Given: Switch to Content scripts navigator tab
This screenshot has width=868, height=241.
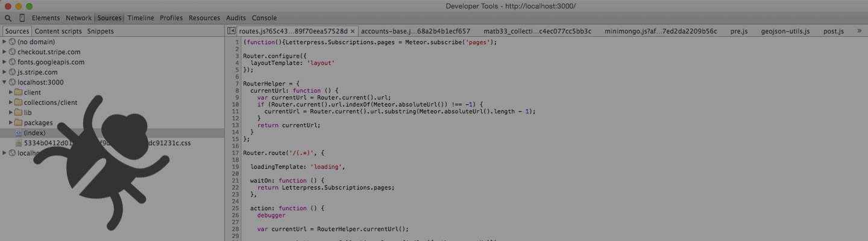Looking at the screenshot, I should pyautogui.click(x=58, y=31).
